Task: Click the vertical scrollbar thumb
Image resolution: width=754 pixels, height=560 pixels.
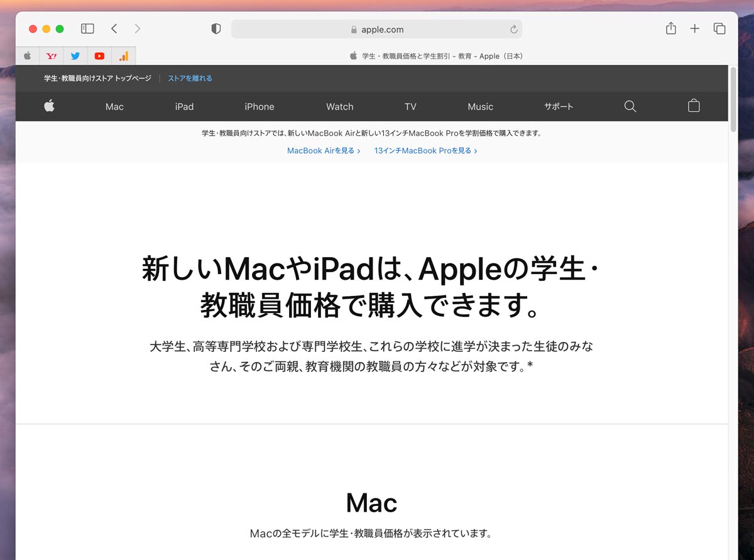Action: (x=733, y=99)
